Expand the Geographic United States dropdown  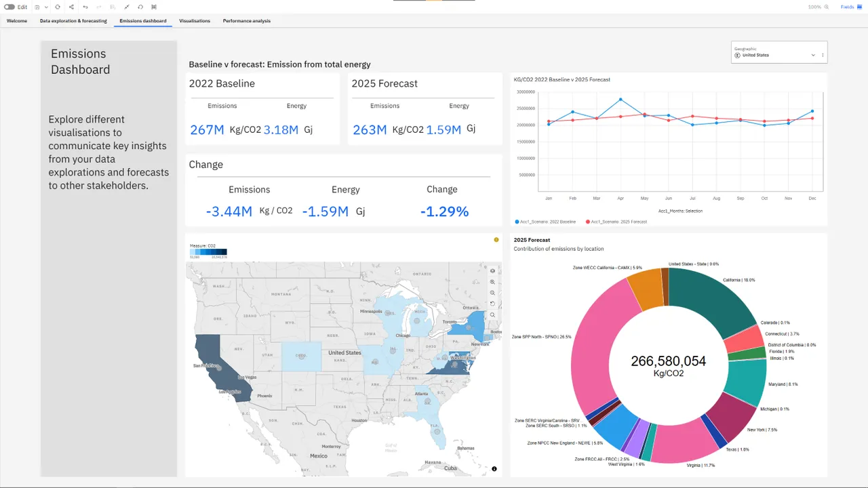pyautogui.click(x=813, y=55)
